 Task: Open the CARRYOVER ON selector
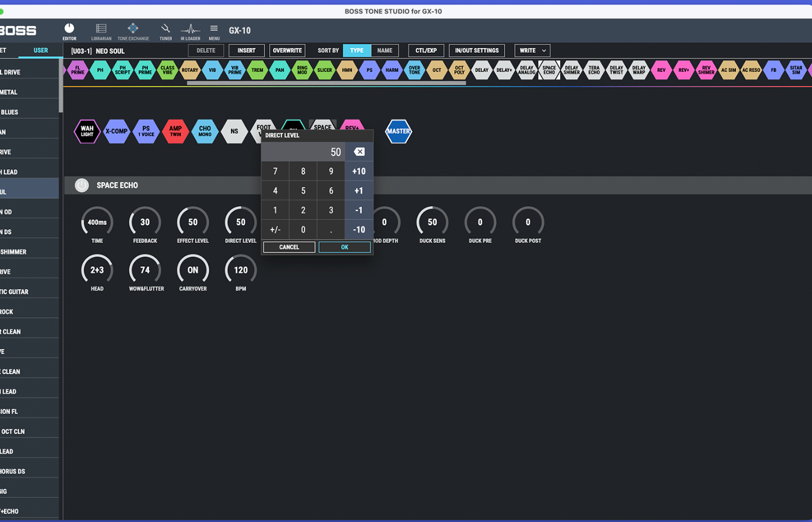[193, 270]
